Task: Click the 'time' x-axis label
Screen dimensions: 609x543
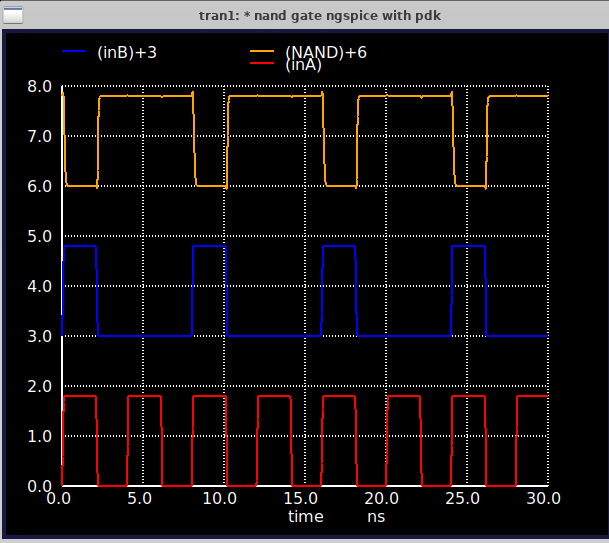Action: 305,516
